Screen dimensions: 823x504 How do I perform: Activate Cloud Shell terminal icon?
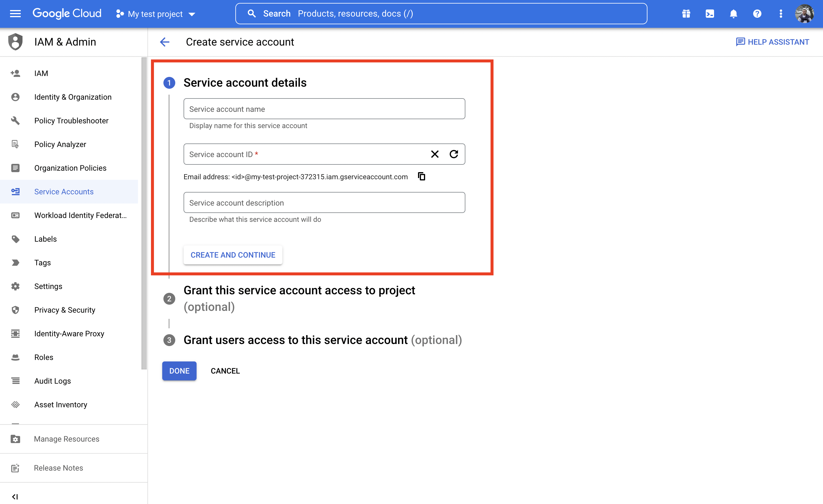(x=709, y=14)
